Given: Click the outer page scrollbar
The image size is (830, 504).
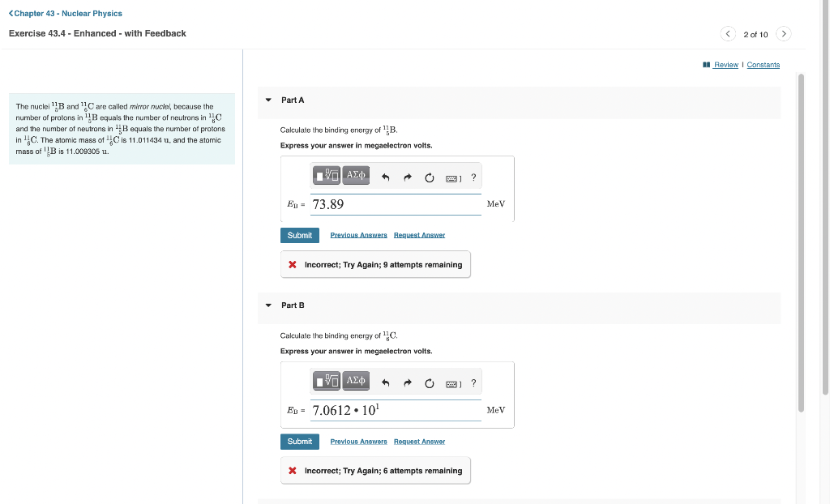Looking at the screenshot, I should pos(825,197).
